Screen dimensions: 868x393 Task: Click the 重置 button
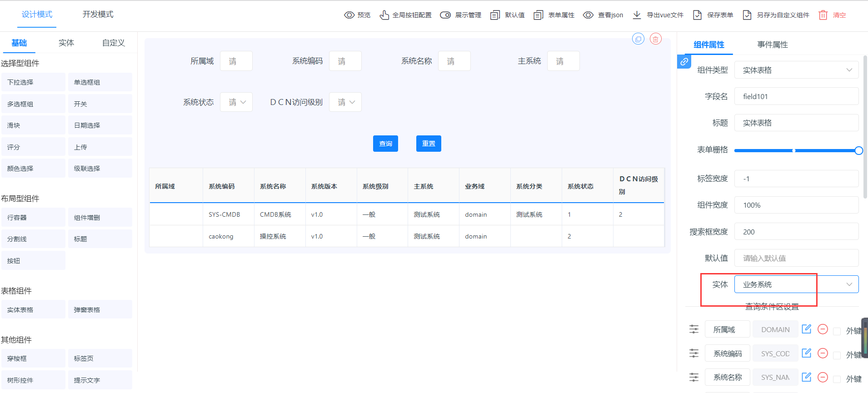click(x=429, y=144)
